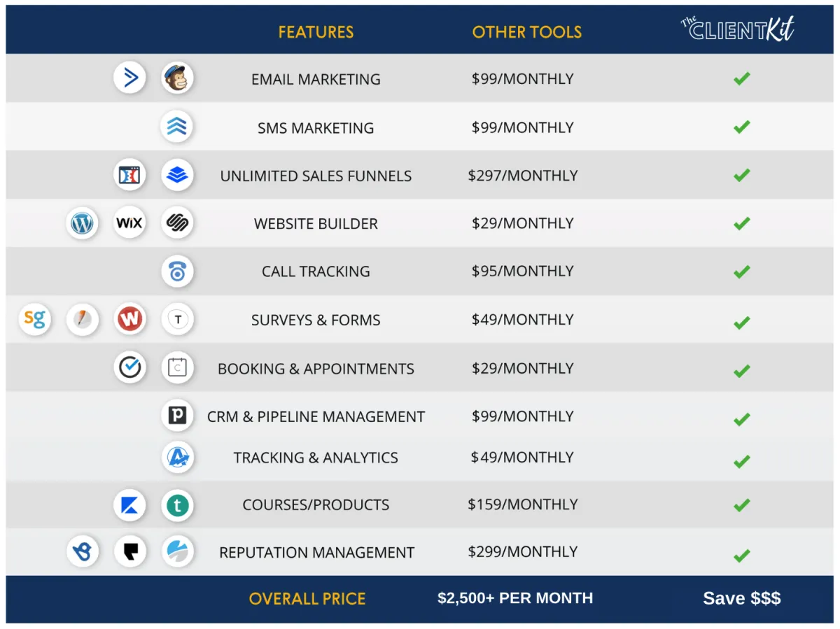The image size is (840, 629).
Task: Click the $49/MONTHLY price for Surveys & Forms
Action: (523, 320)
